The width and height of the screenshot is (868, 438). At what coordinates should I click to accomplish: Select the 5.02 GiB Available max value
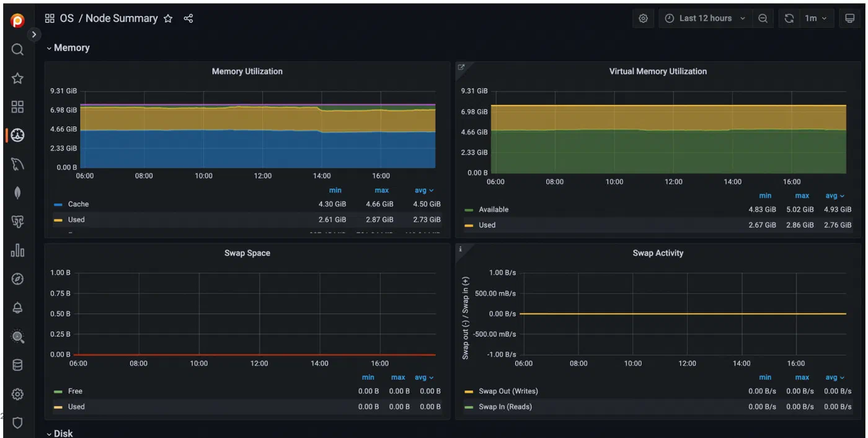(x=800, y=210)
